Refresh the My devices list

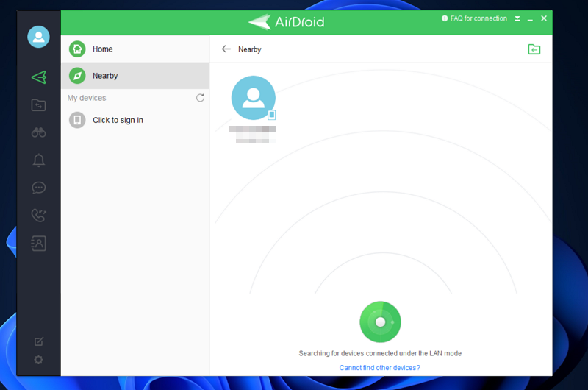(x=200, y=98)
